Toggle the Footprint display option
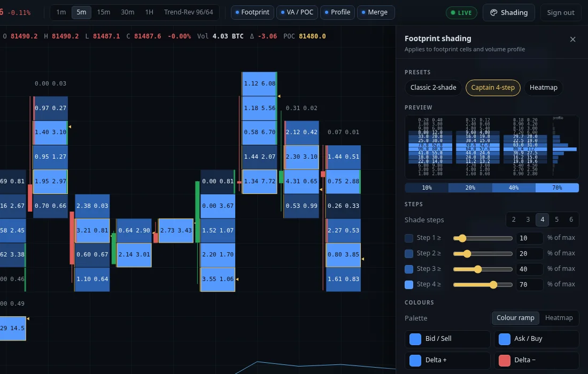The height and width of the screenshot is (374, 588). [x=252, y=12]
